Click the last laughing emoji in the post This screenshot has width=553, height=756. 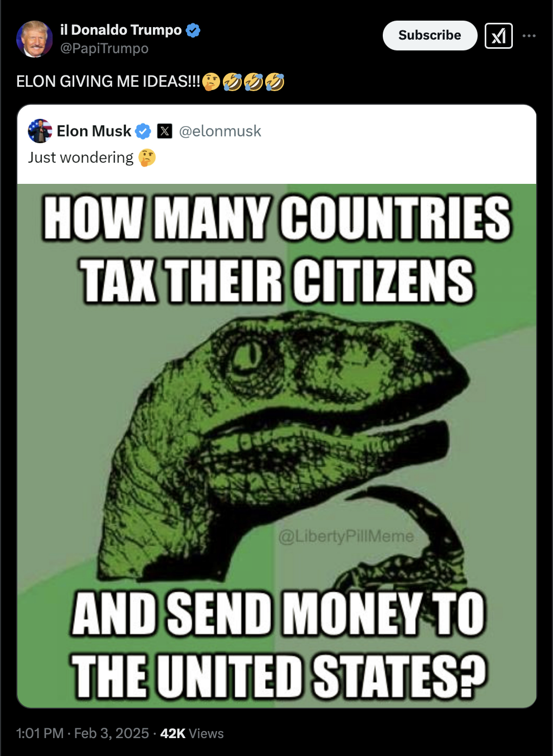coord(275,82)
